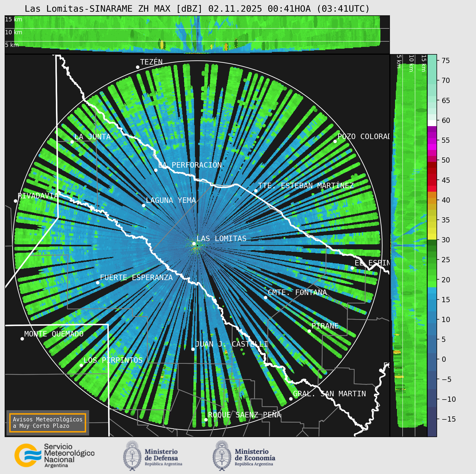The image size is (476, 474).
Task: Click the LOS PIRPINTOS map label
Action: point(113,360)
